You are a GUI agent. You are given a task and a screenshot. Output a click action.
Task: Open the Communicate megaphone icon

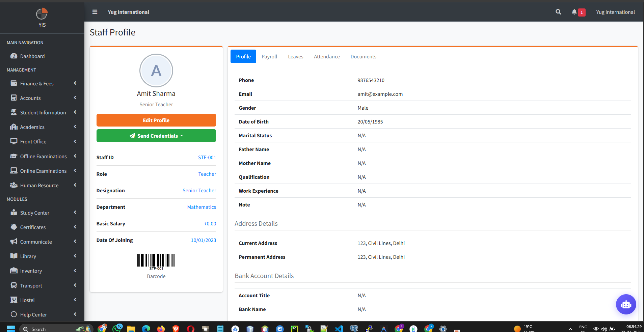tap(14, 242)
